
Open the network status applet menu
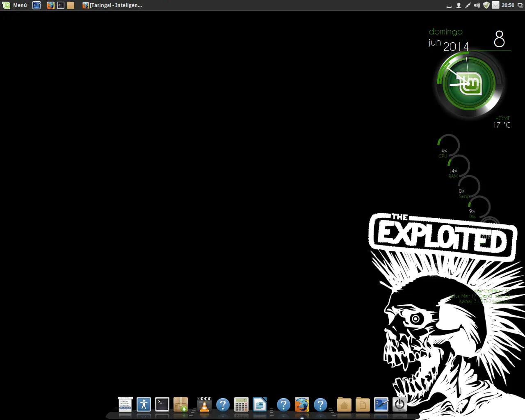[495, 5]
